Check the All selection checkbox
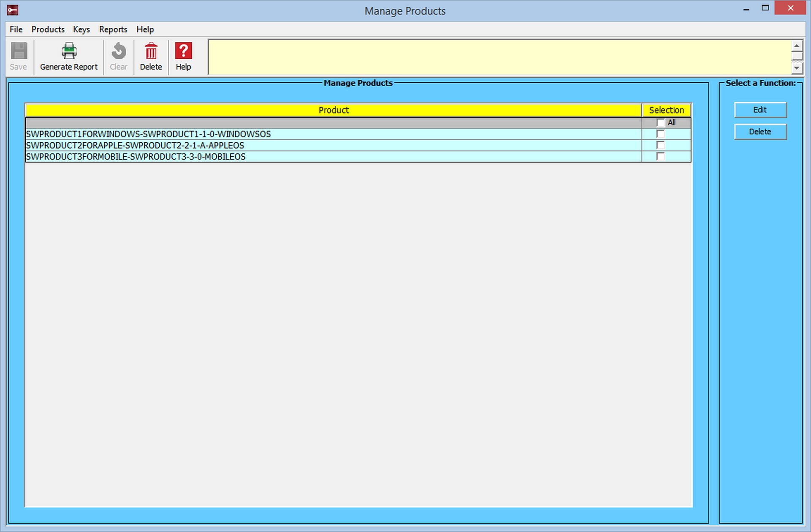811x532 pixels. click(660, 123)
